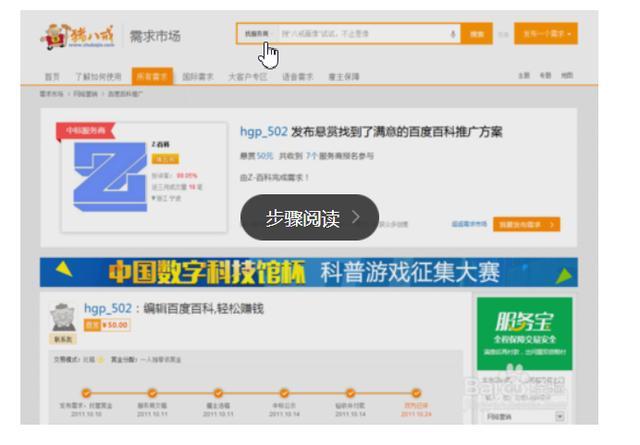
Task: Open the 雇主保障 tab
Action: click(344, 76)
